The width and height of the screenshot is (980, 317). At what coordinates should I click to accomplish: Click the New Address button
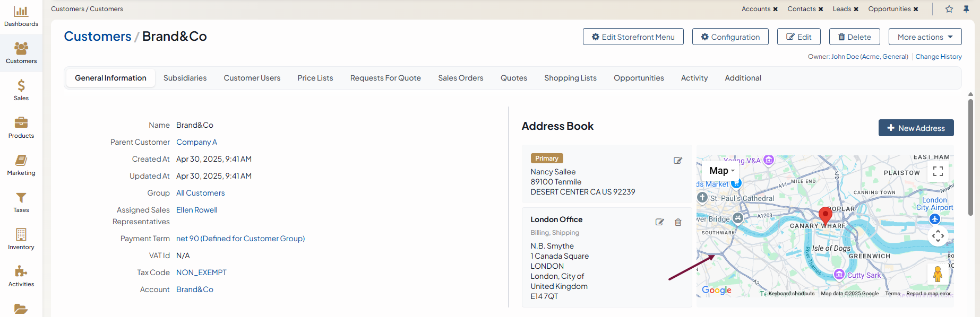916,128
